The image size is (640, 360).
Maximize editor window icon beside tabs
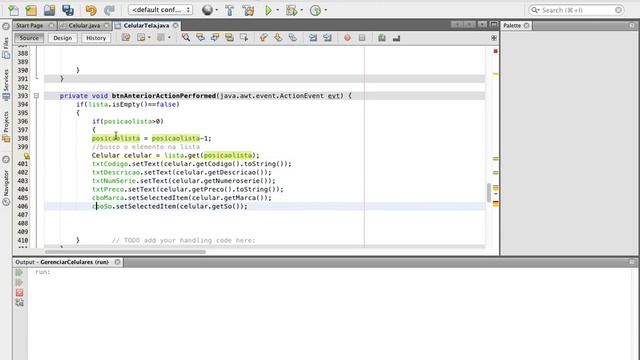pyautogui.click(x=494, y=25)
